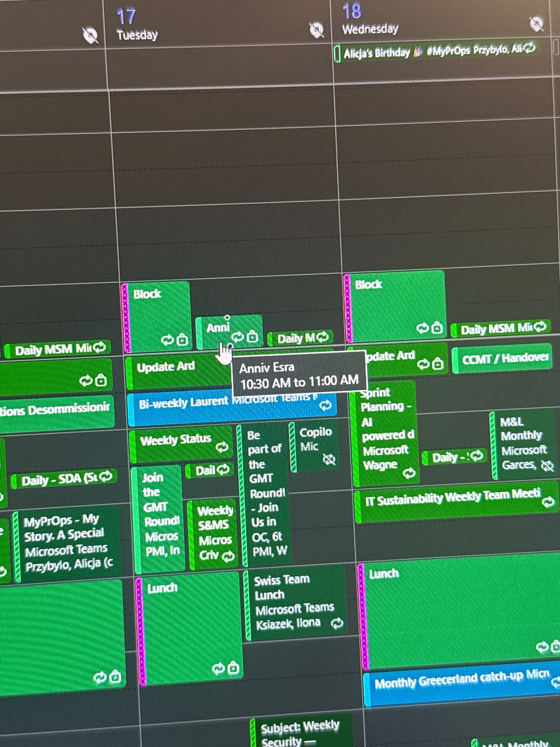The image size is (560, 747).
Task: Click recurrence icon on Bi-weekly Laurent event
Action: 325,405
